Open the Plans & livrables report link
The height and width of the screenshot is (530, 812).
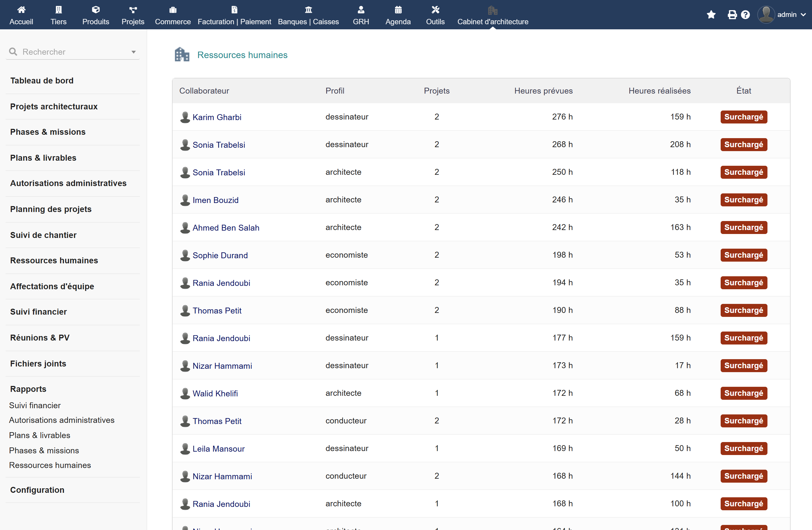39,435
